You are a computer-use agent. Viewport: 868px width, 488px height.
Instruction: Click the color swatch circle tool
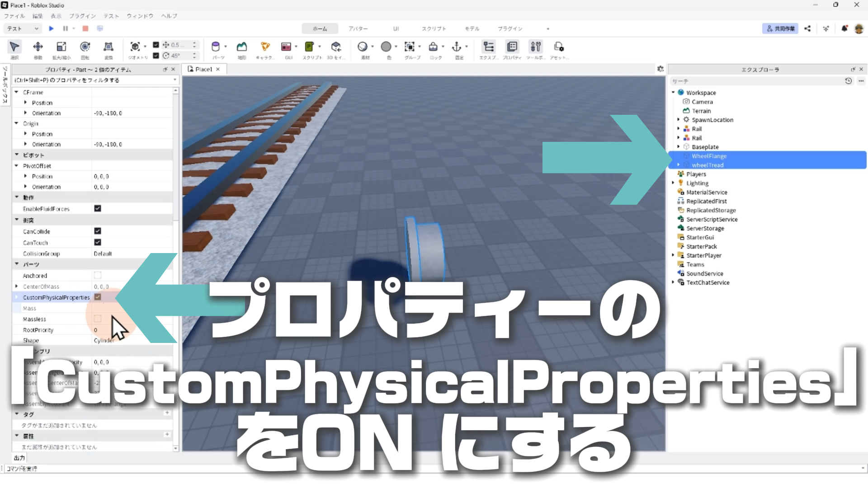(x=386, y=47)
